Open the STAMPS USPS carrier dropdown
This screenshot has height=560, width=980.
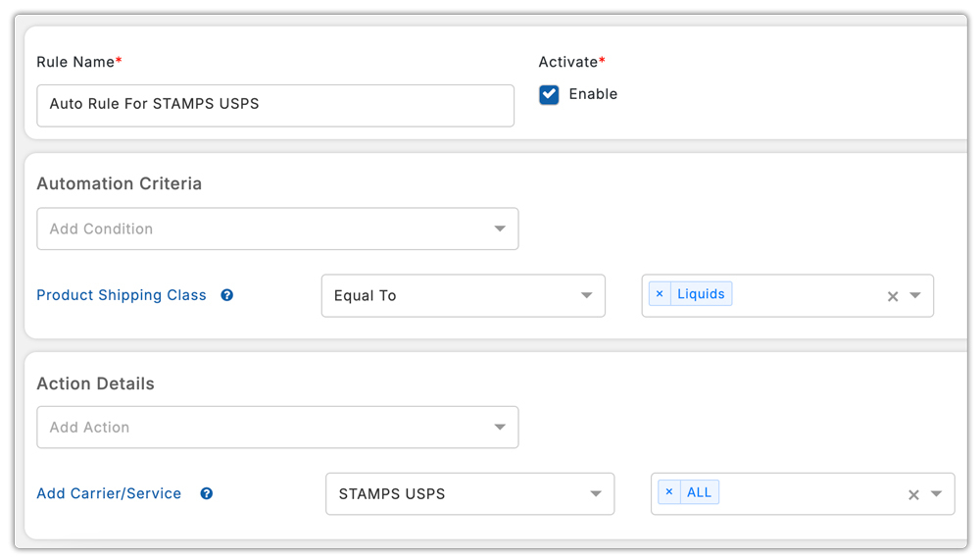tap(470, 493)
